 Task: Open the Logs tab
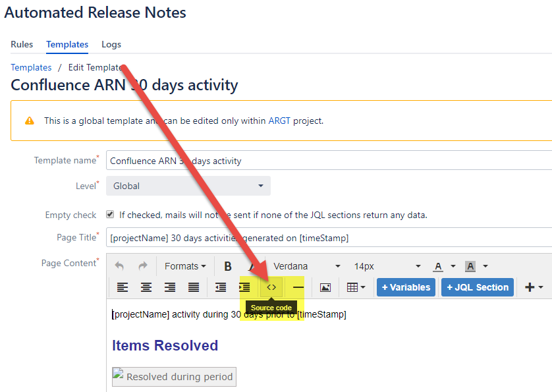coord(111,44)
